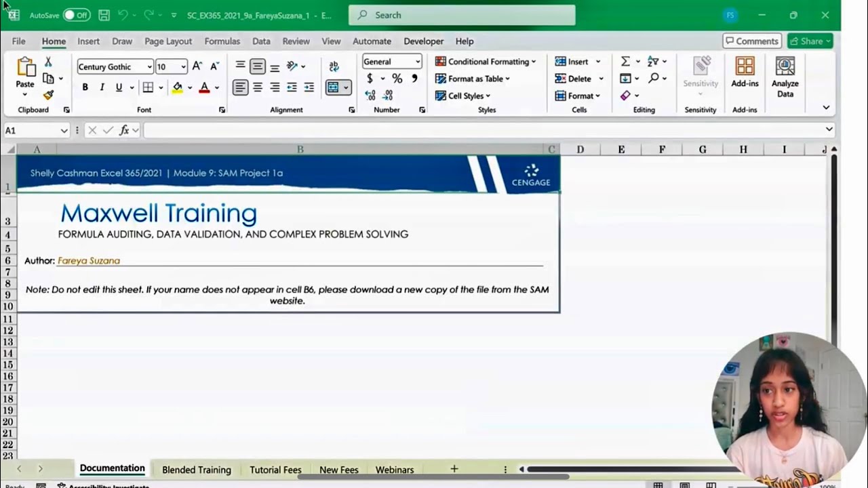Open the Tutorial Fees sheet tab
The image size is (868, 488).
[x=275, y=470]
